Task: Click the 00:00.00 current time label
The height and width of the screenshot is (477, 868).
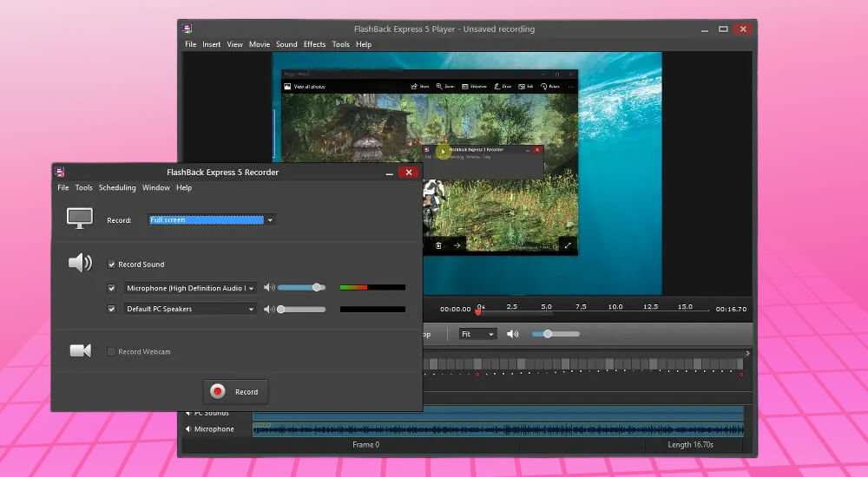Action: point(455,310)
